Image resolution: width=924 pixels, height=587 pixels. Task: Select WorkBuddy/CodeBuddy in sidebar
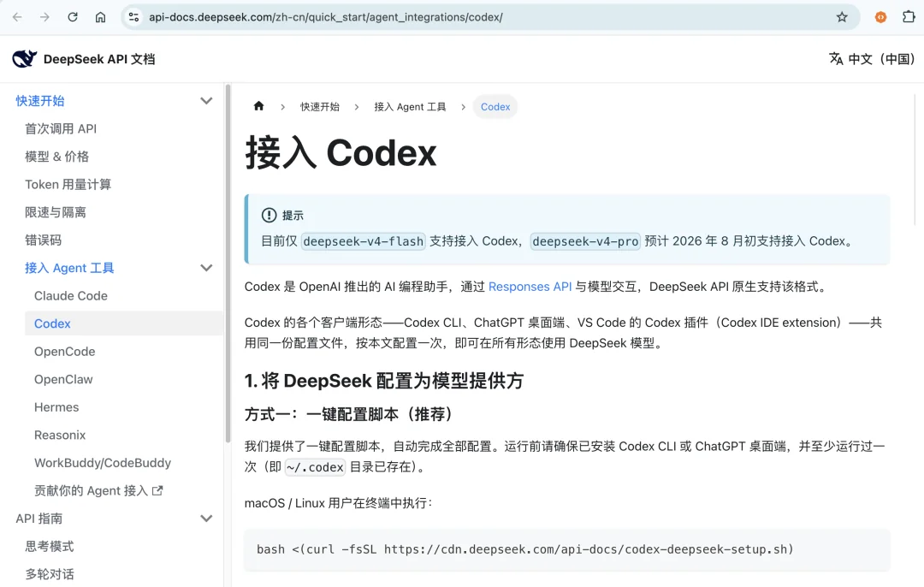[103, 463]
